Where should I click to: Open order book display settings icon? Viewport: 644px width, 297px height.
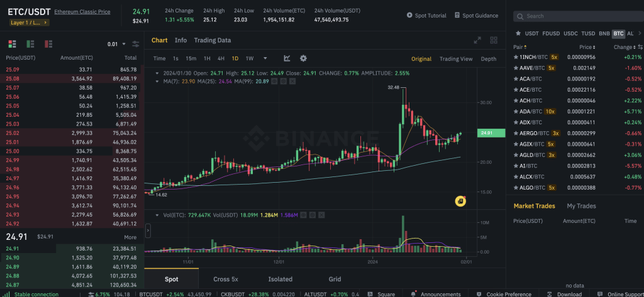136,44
